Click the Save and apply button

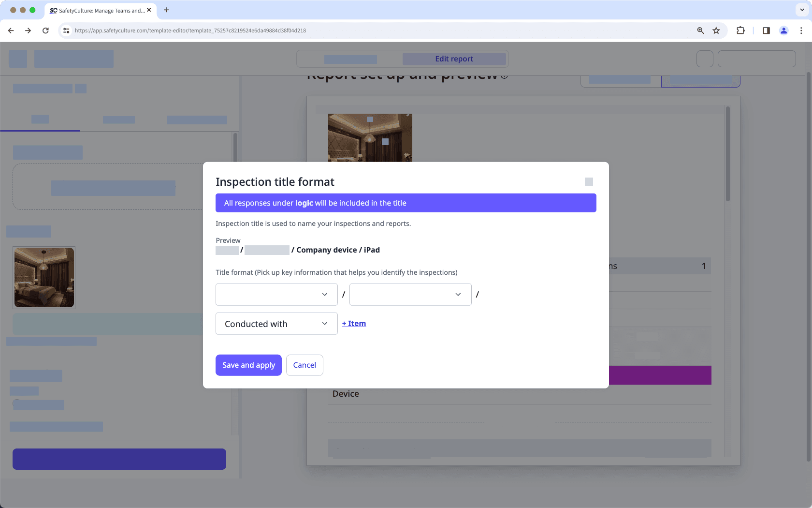(248, 365)
